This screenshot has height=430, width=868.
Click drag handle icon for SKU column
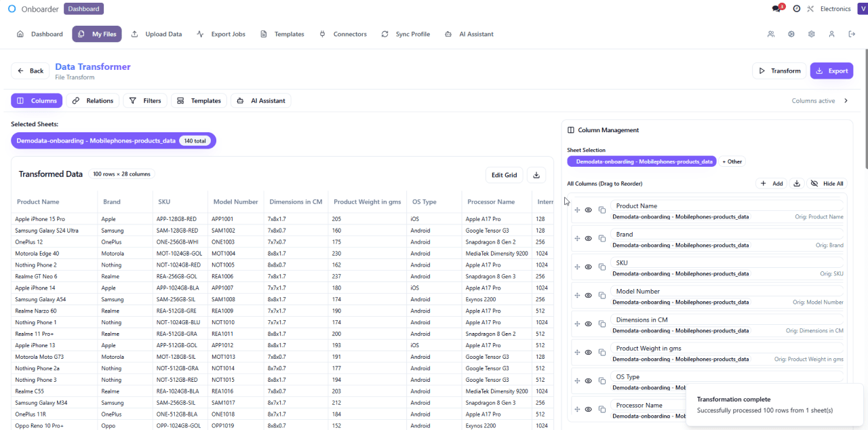[577, 267]
